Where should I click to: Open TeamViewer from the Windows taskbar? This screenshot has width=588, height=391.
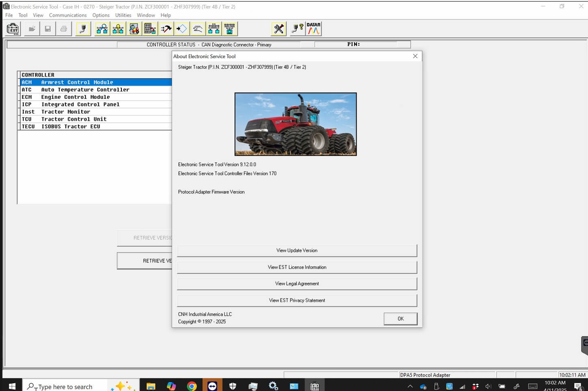[212, 386]
